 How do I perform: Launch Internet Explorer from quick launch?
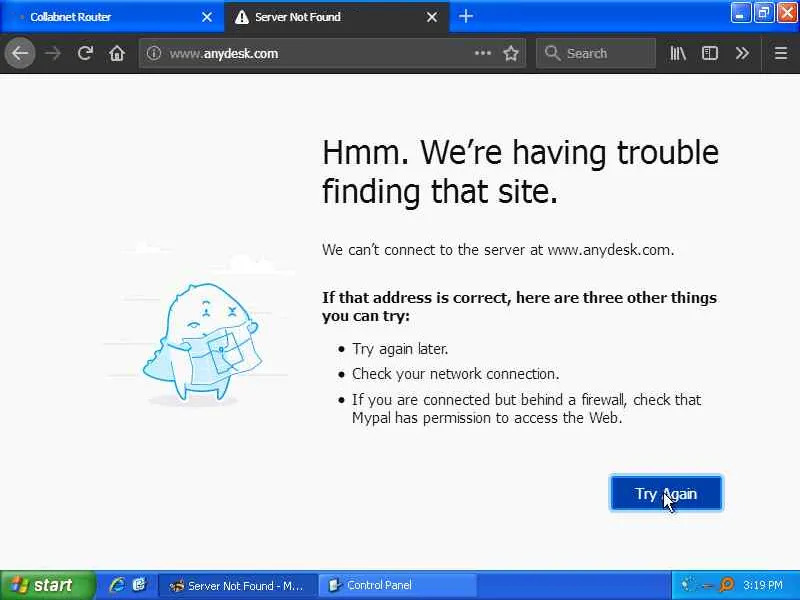click(117, 585)
